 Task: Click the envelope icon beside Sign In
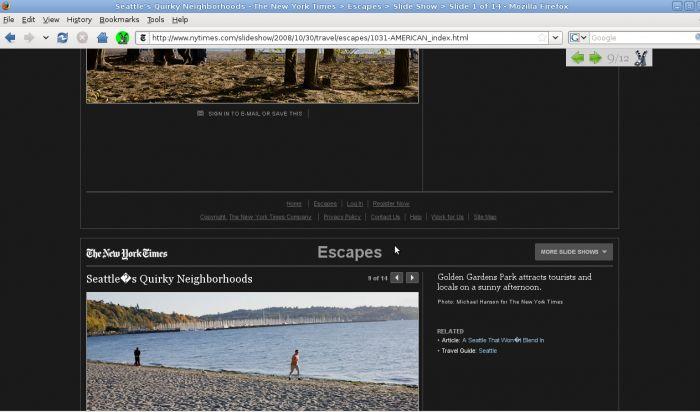(200, 113)
